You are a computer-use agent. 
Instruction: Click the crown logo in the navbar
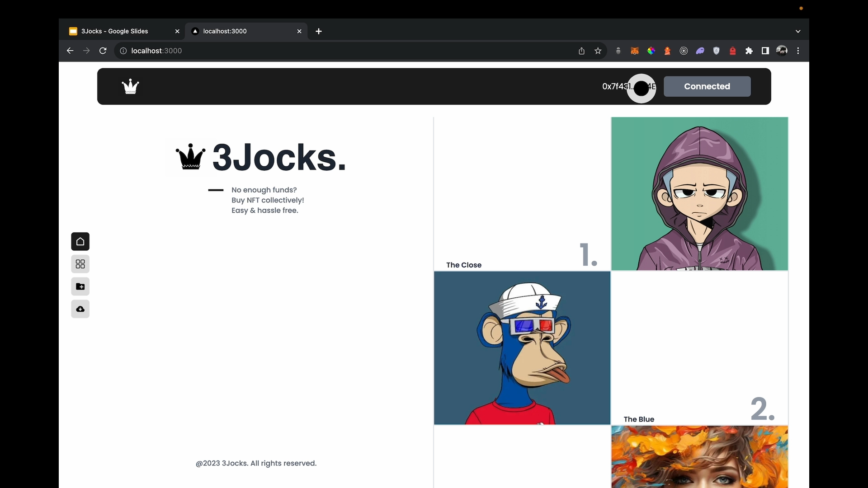130,86
